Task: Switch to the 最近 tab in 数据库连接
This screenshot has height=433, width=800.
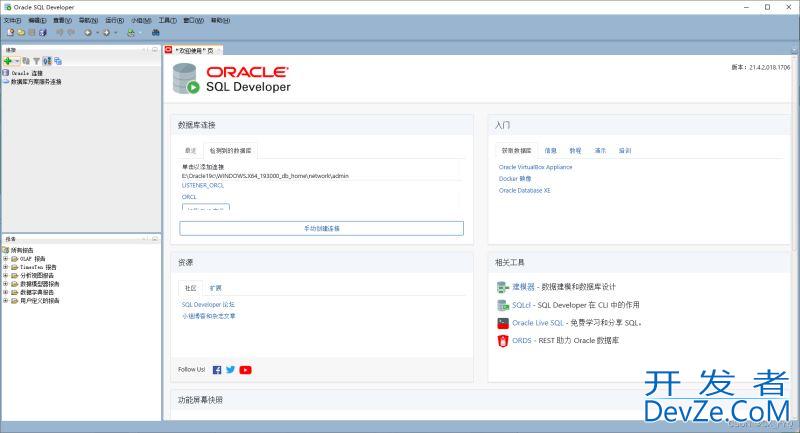Action: tap(190, 150)
